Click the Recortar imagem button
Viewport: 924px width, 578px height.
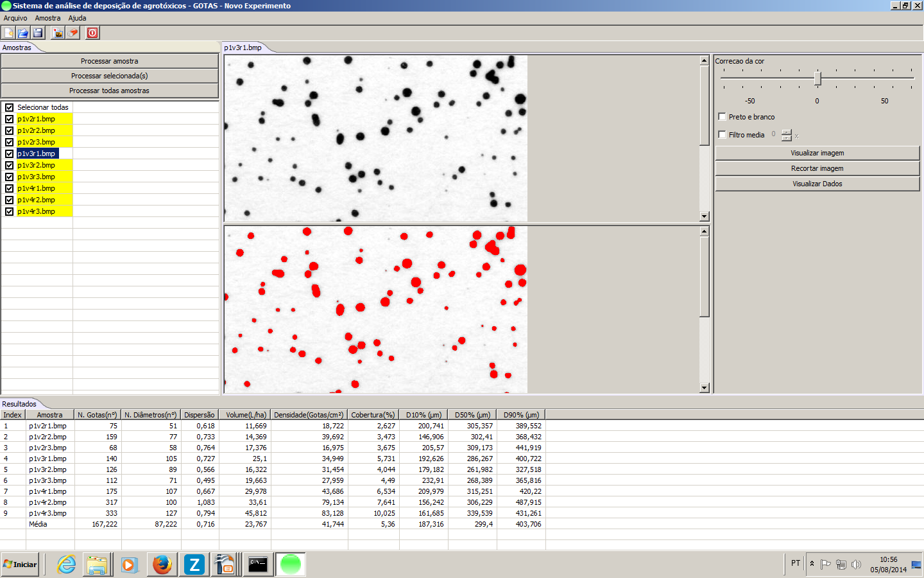click(817, 168)
